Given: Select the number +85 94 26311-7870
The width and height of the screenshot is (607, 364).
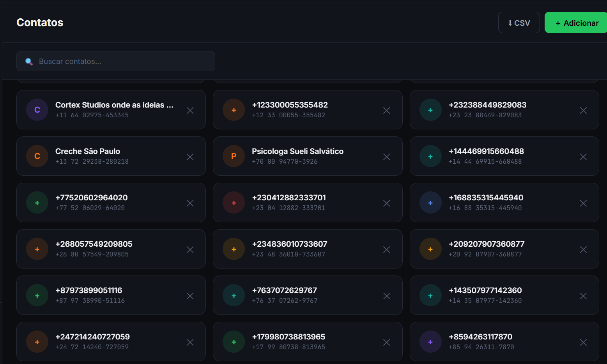Looking at the screenshot, I should pos(481,347).
